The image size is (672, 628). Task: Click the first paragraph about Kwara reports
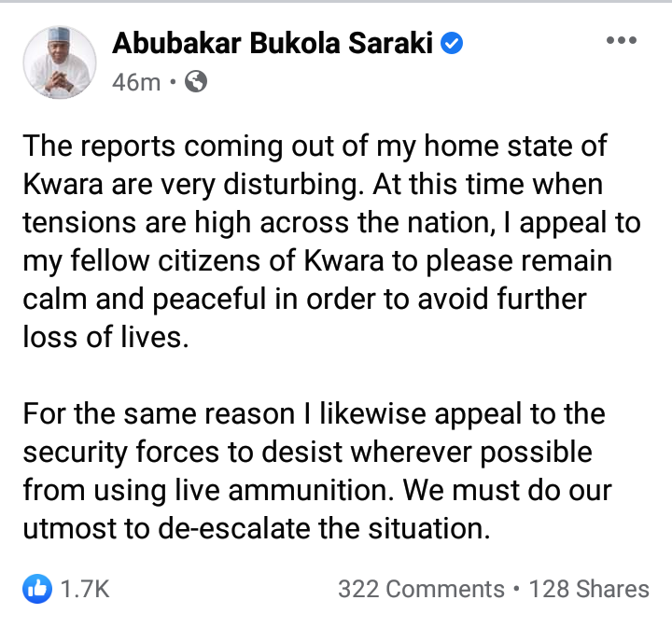click(317, 242)
